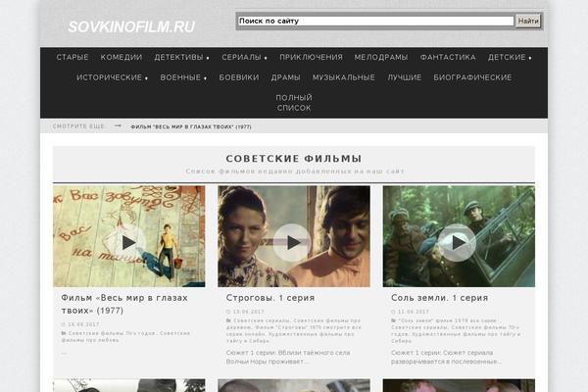This screenshot has height=392, width=588.
Task: Click the arrow icon next to Смотрите ещё
Action: pos(118,126)
